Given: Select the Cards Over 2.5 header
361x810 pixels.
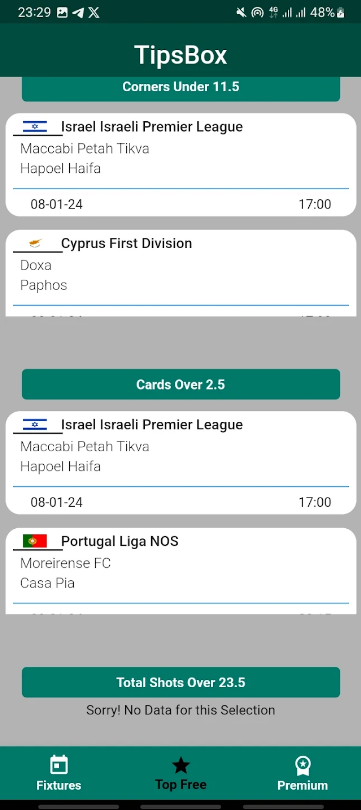Looking at the screenshot, I should (x=181, y=384).
